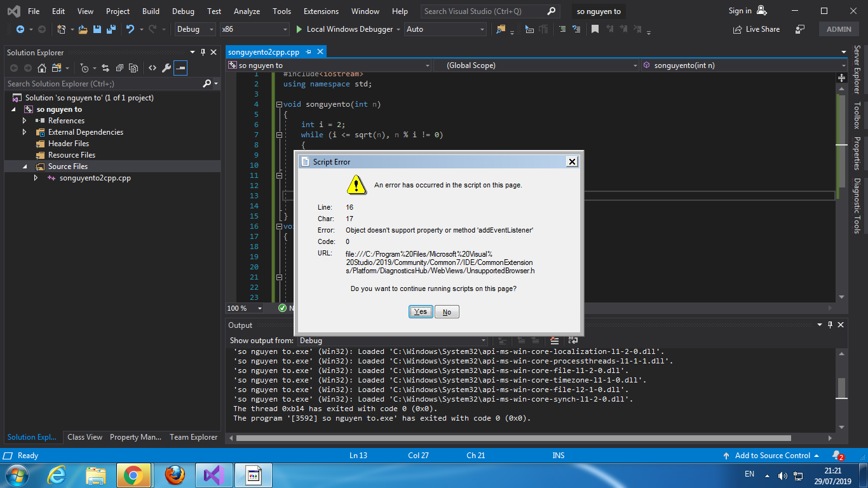
Task: Click Yes in the Script Error dialog
Action: click(421, 312)
